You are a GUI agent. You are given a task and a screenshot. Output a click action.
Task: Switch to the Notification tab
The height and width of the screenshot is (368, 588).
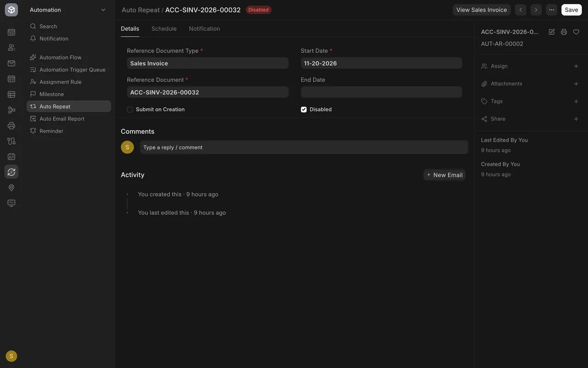[204, 29]
